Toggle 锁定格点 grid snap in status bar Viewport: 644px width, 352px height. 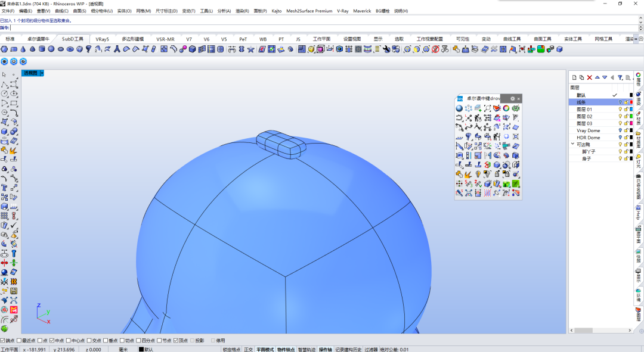click(231, 350)
